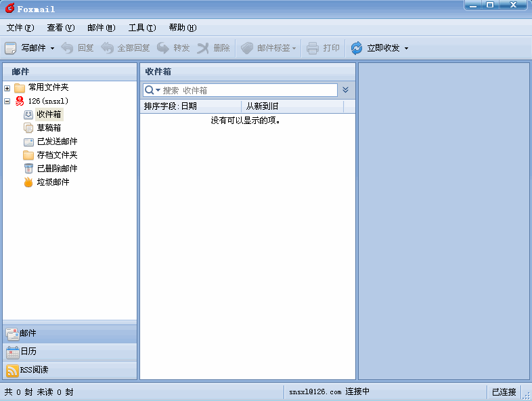Click the 立即收发 sync icon
Viewport: 532px width, 401px height.
(357, 48)
